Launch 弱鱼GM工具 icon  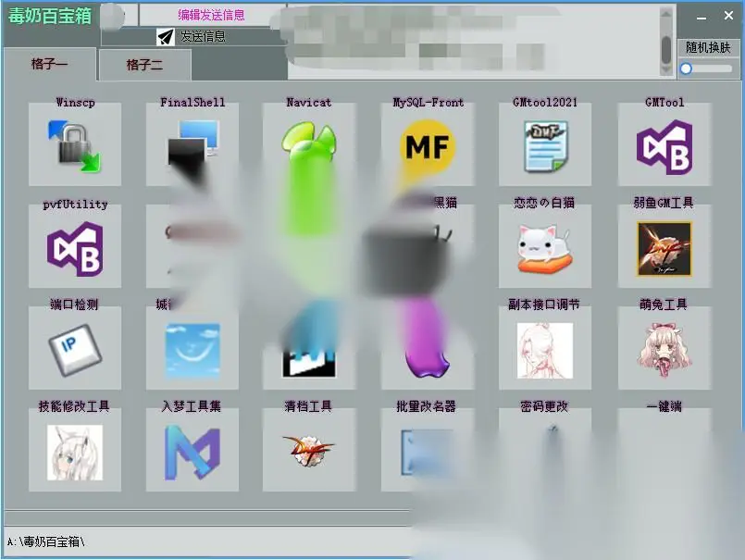click(x=664, y=249)
